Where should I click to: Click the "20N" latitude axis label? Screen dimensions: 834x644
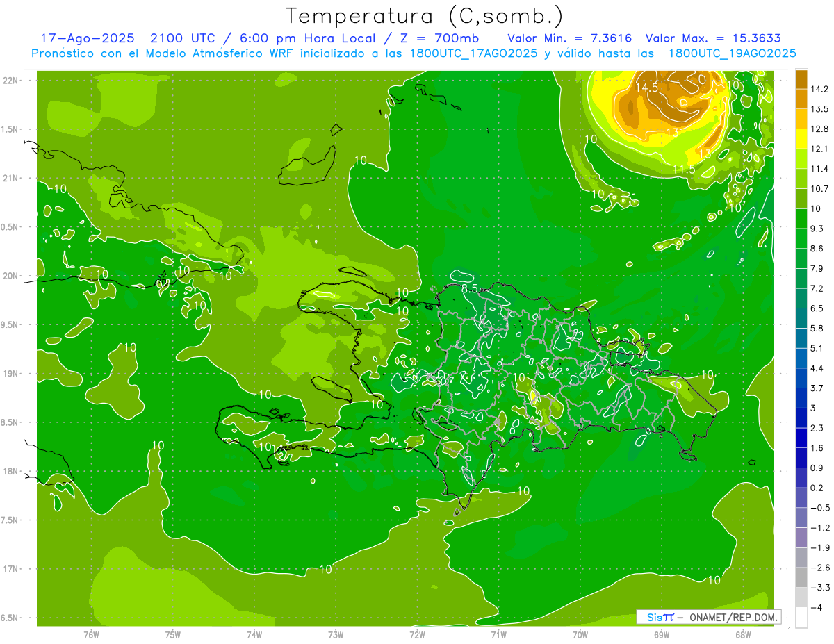(10, 276)
